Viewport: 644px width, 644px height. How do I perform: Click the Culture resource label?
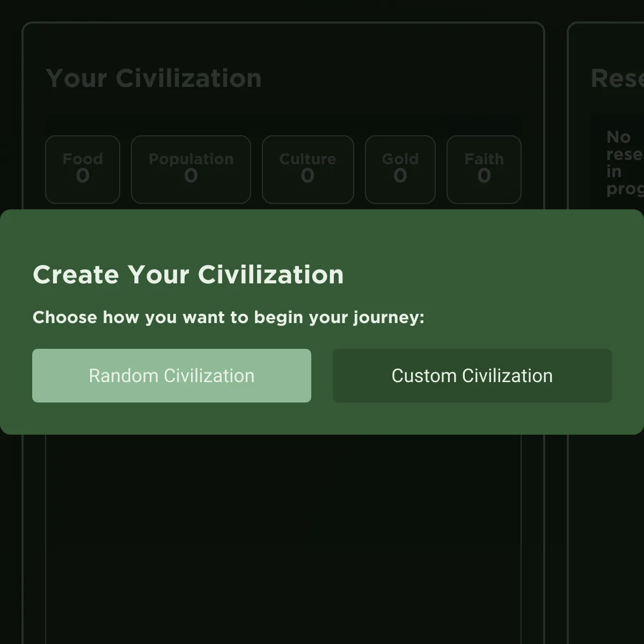[308, 159]
